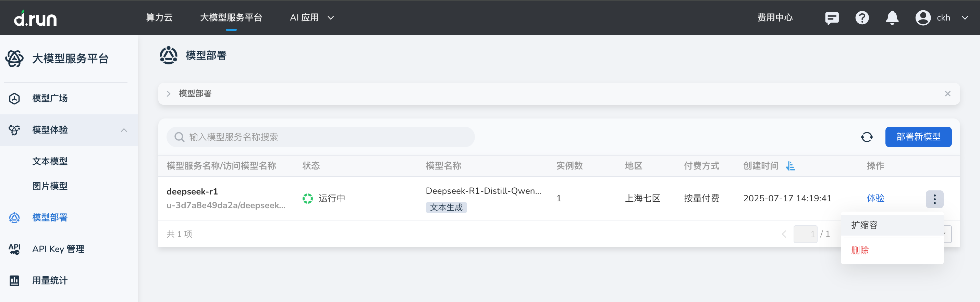
Task: Open API Key 管理 in the sidebar
Action: [x=58, y=249]
